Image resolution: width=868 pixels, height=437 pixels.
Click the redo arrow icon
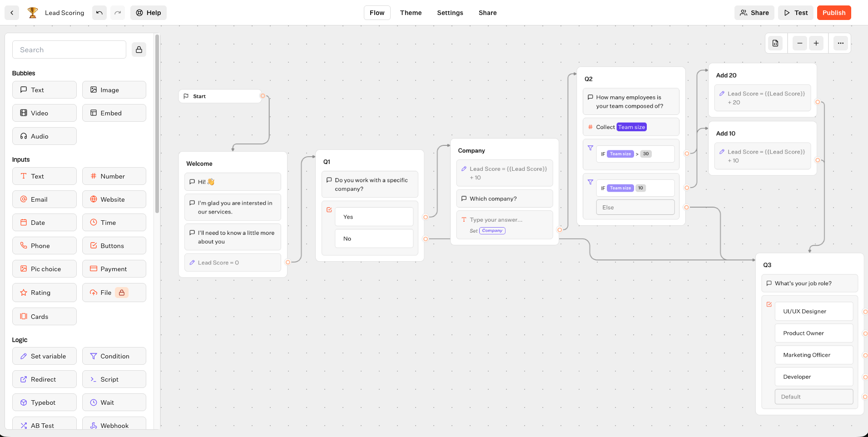coord(118,13)
